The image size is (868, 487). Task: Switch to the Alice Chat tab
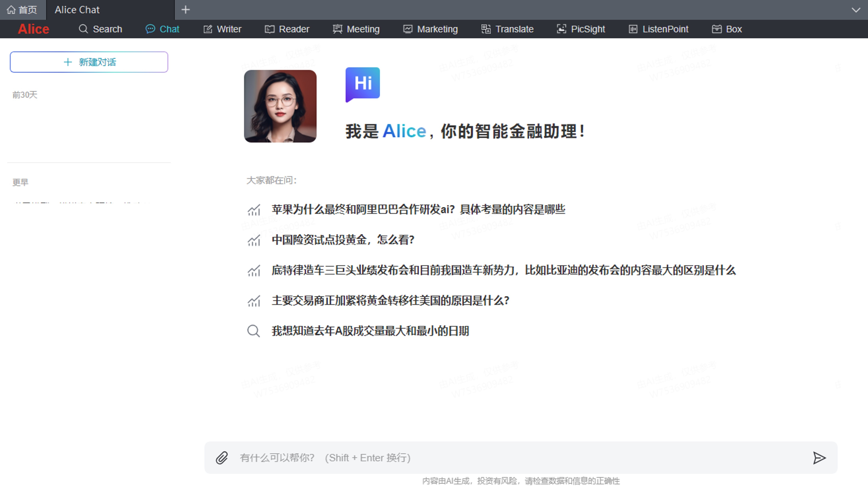coord(77,9)
